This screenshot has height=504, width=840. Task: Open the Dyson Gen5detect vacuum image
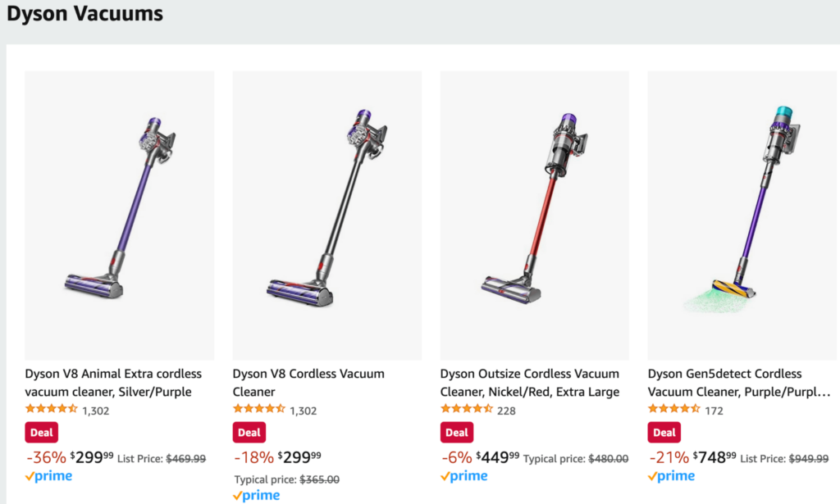(742, 215)
